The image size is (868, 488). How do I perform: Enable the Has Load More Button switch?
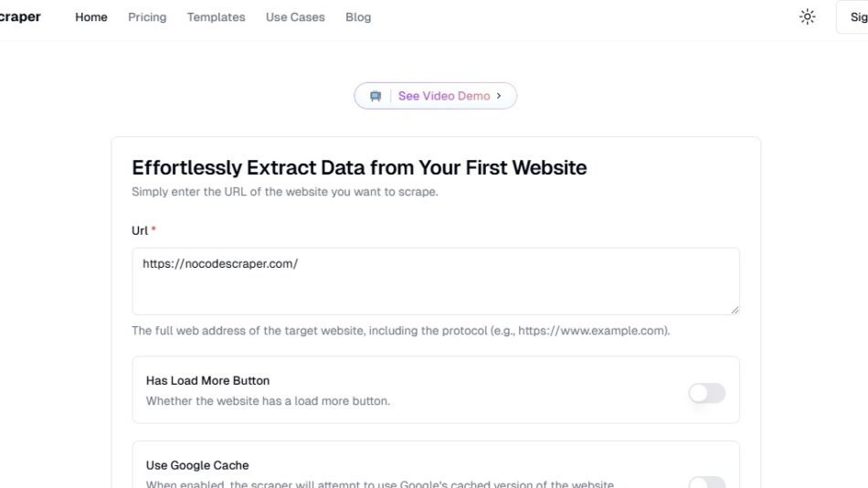click(x=706, y=393)
